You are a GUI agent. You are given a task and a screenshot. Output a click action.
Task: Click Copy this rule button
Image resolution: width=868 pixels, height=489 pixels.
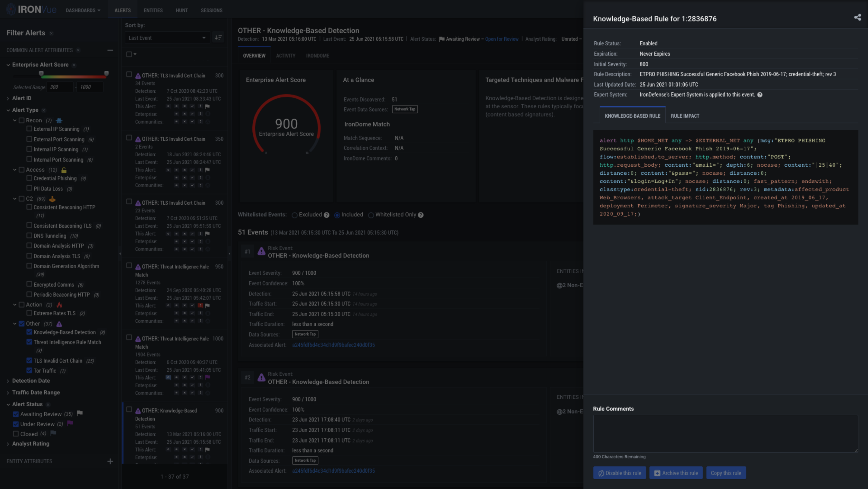tap(726, 473)
